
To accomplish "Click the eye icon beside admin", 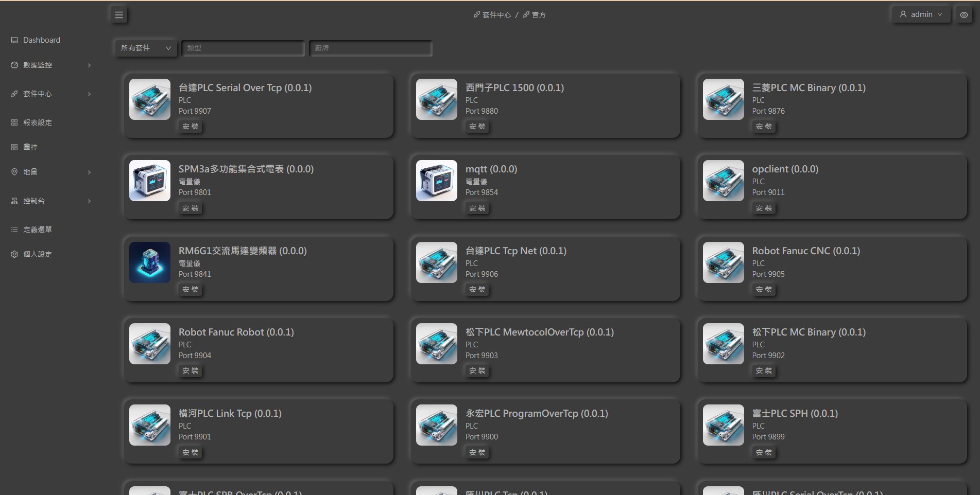I will pos(964,15).
